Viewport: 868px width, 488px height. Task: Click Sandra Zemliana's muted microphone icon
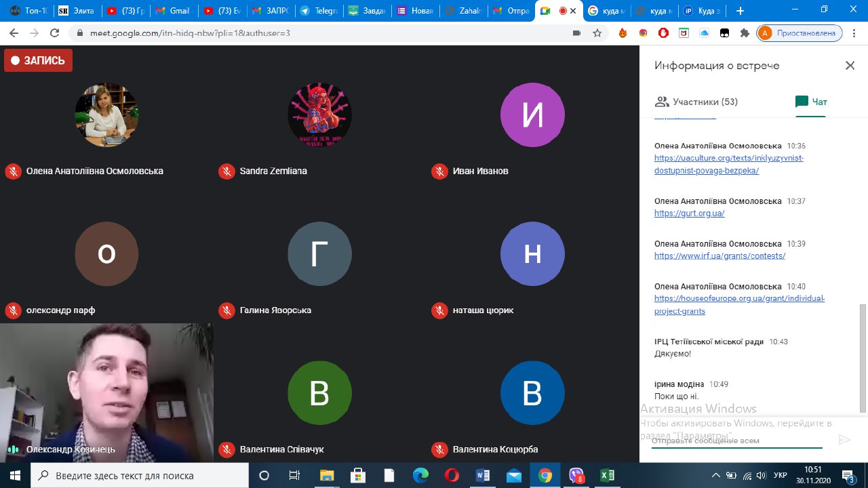click(x=226, y=171)
